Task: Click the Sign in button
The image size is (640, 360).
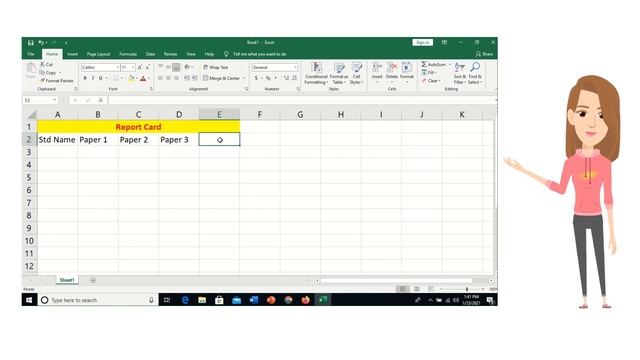Action: click(x=422, y=42)
